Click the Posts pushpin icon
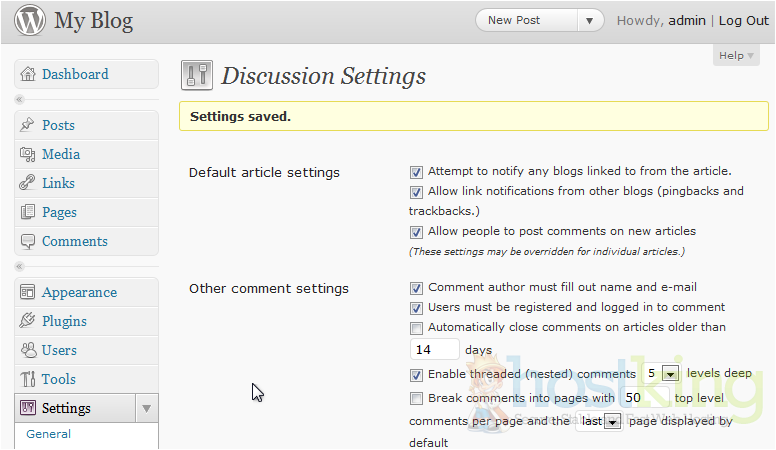This screenshot has width=776, height=450. click(x=28, y=126)
